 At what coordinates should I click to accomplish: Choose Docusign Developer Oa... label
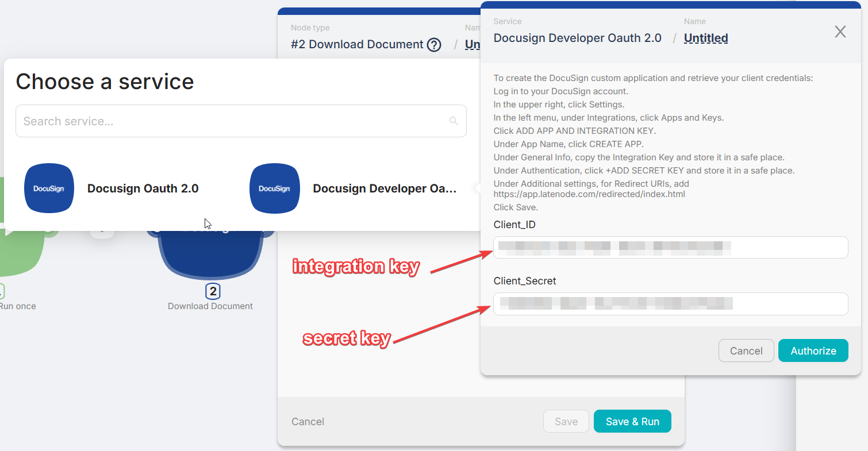[x=385, y=188]
